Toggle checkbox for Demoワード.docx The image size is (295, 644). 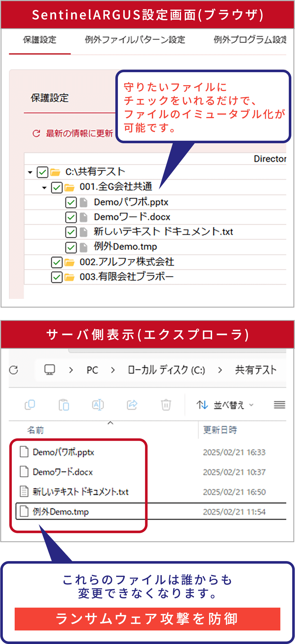coord(71,217)
